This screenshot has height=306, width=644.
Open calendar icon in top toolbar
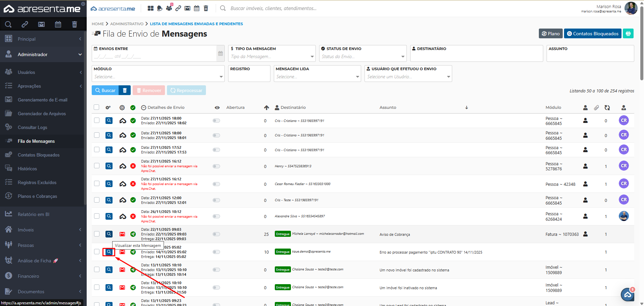click(x=197, y=8)
